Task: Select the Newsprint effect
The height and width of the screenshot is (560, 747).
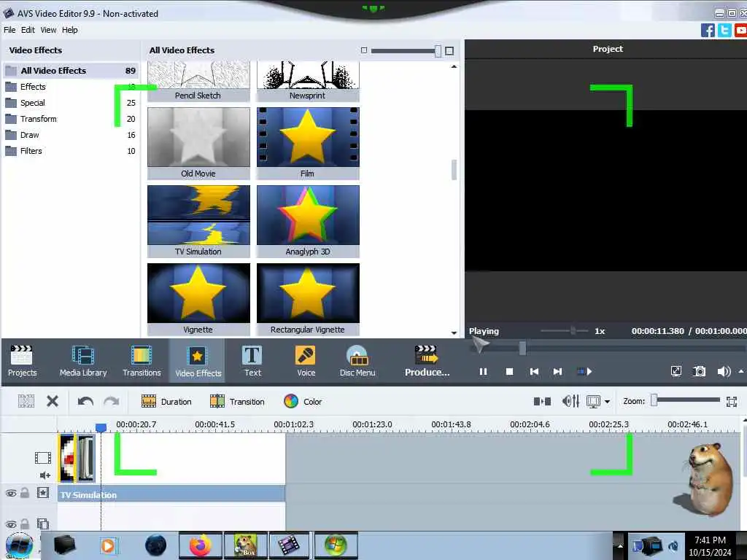Action: click(308, 81)
